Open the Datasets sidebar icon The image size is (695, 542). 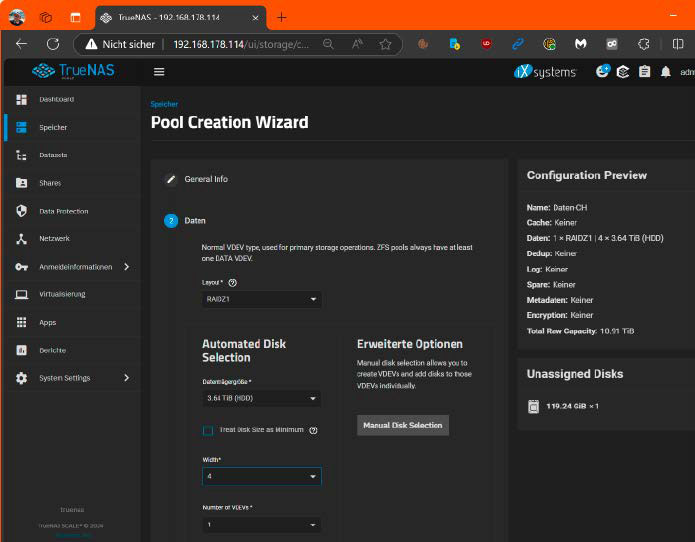click(21, 155)
